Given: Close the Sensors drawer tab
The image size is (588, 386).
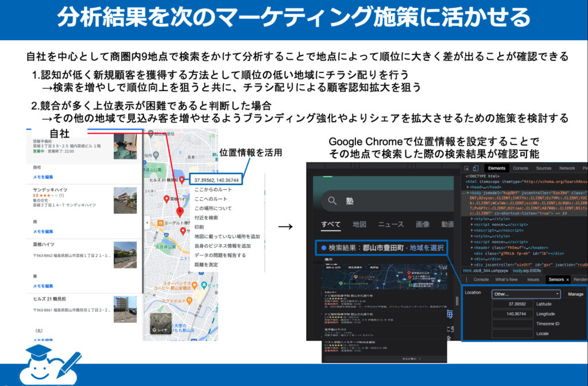Looking at the screenshot, I should coord(568,279).
